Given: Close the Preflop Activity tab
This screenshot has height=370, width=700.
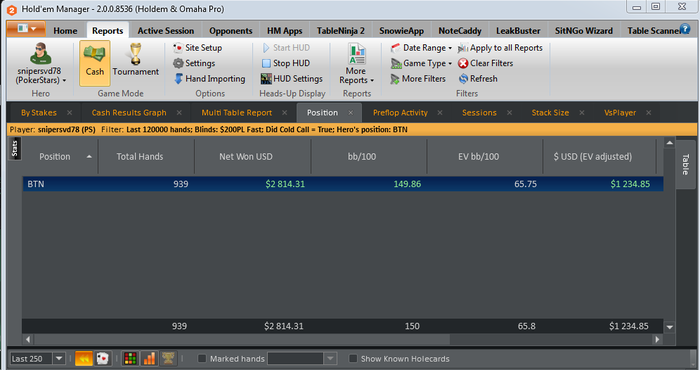Looking at the screenshot, I should [x=440, y=113].
